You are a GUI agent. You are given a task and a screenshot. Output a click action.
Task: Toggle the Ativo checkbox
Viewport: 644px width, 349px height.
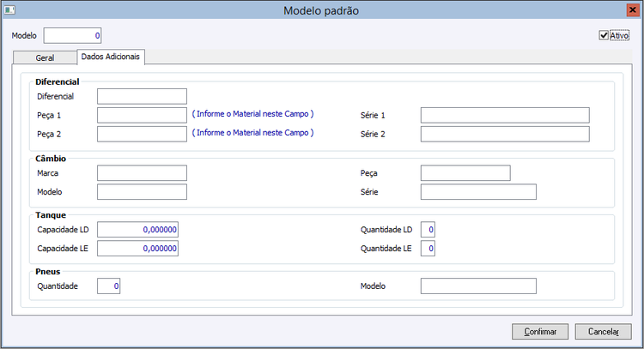(x=605, y=36)
